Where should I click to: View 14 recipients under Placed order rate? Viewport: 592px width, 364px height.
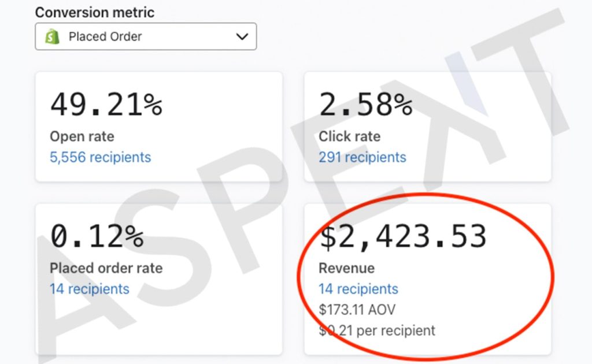[90, 289]
